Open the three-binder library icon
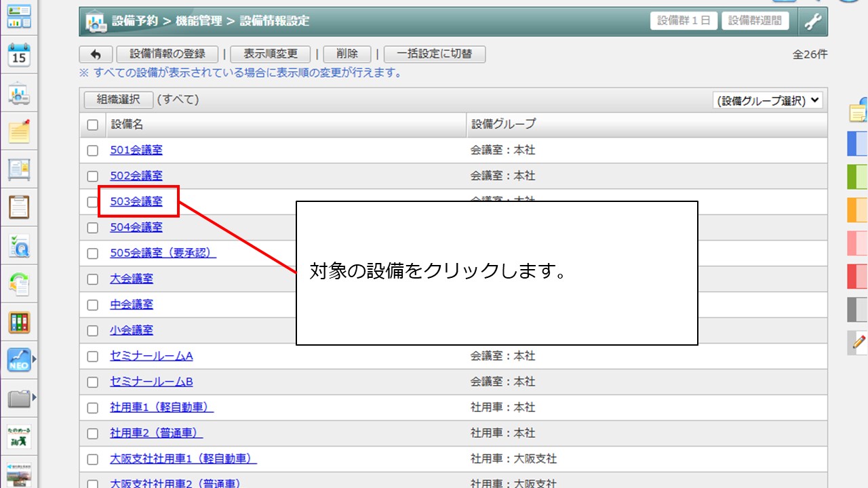Screen dimensions: 868x488 tap(19, 322)
